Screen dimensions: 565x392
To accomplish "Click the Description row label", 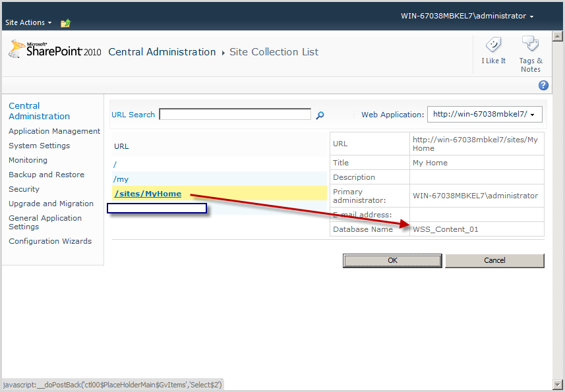I will (354, 177).
